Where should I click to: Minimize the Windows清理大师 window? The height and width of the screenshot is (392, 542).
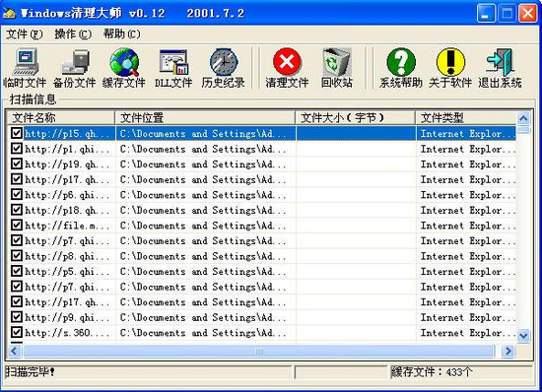click(x=486, y=14)
